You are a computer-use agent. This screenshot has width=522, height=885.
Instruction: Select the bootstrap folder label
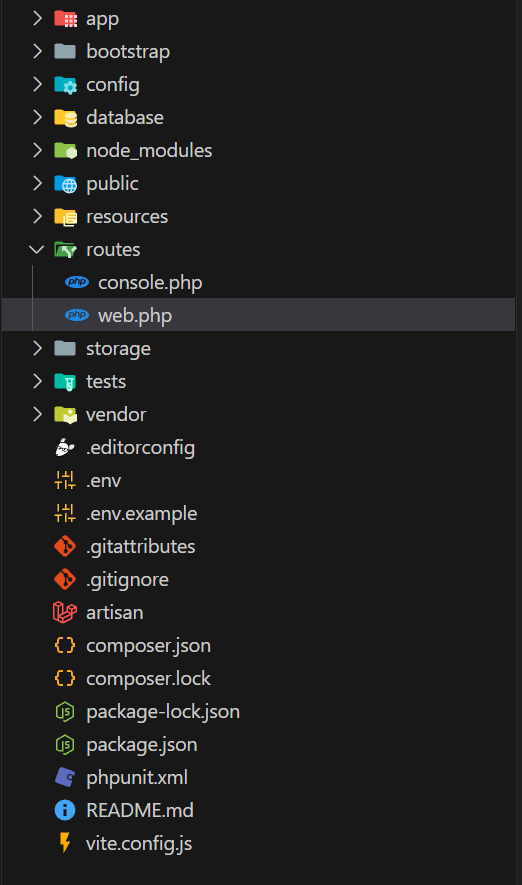coord(128,52)
